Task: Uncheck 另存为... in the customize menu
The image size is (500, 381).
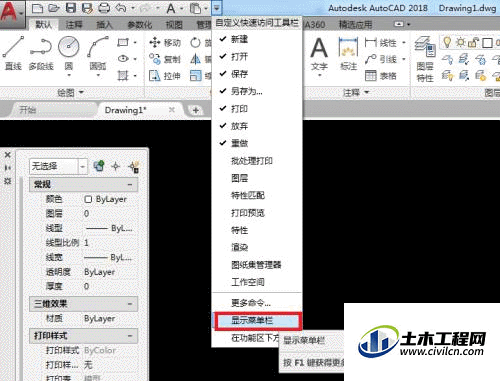Action: coord(257,91)
